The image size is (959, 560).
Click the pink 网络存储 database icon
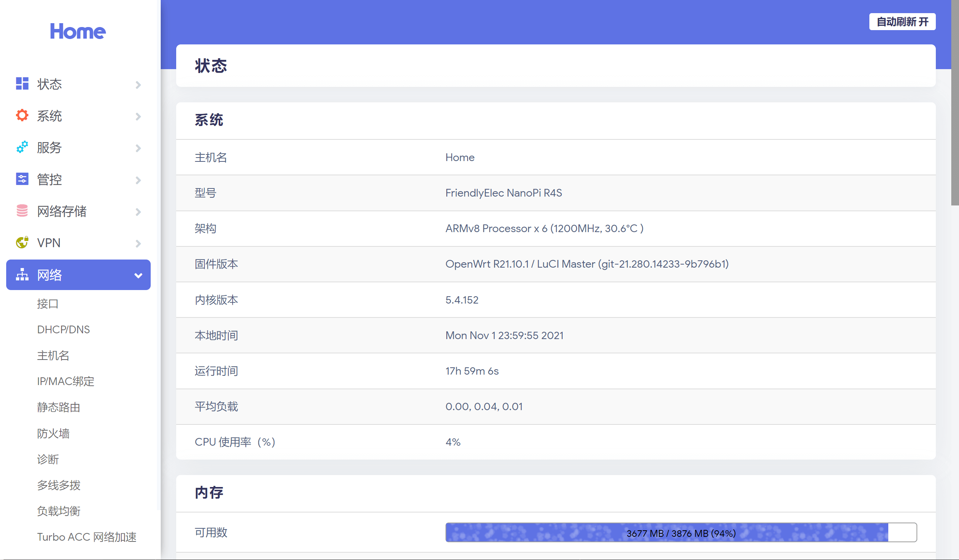pos(22,211)
